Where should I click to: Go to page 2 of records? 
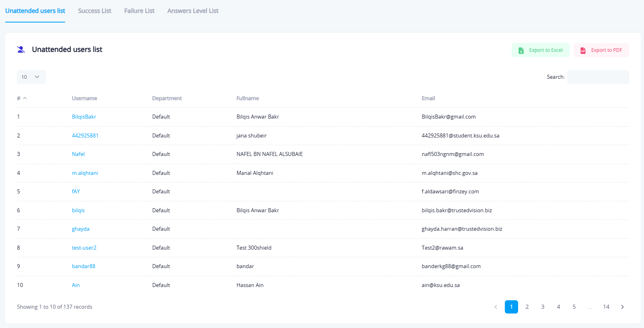click(527, 307)
